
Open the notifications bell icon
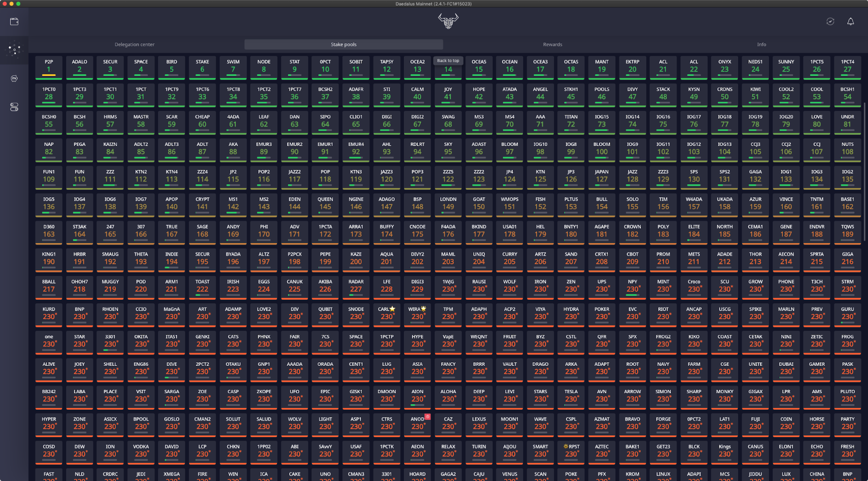(x=850, y=21)
